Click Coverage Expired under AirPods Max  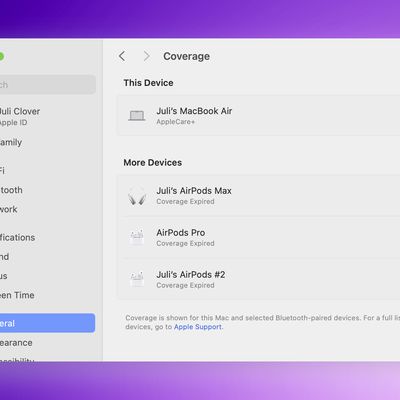click(185, 202)
